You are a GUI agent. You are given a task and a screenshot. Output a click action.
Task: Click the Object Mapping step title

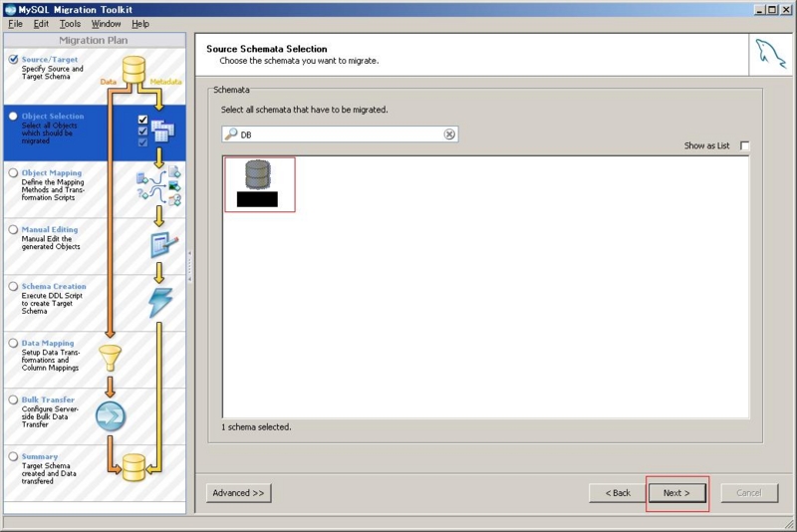point(52,172)
